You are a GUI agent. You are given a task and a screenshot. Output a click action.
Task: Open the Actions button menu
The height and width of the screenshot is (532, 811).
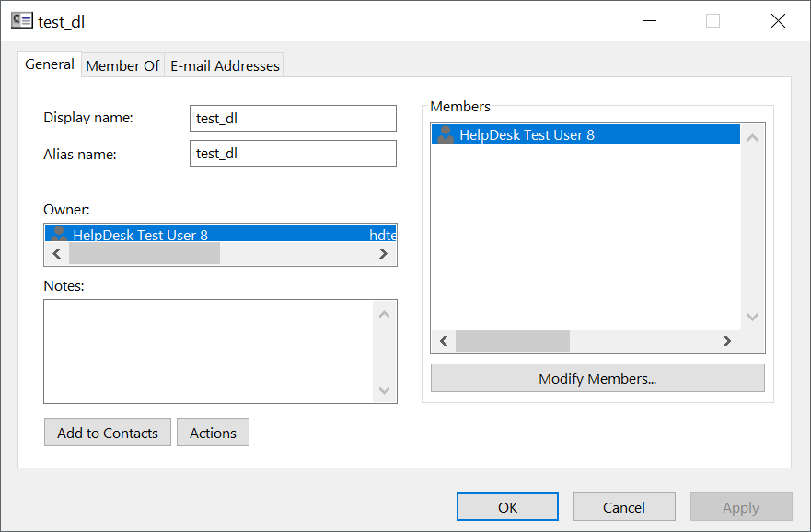(213, 433)
